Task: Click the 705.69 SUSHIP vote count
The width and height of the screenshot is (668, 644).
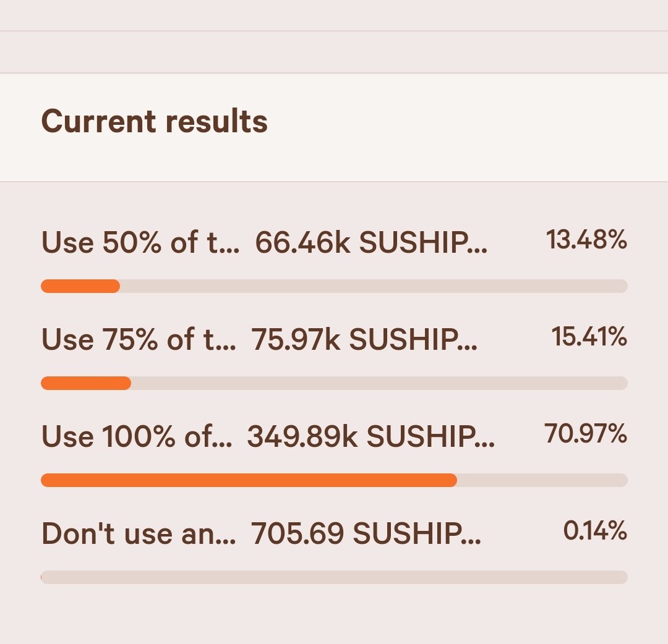Action: click(x=366, y=533)
